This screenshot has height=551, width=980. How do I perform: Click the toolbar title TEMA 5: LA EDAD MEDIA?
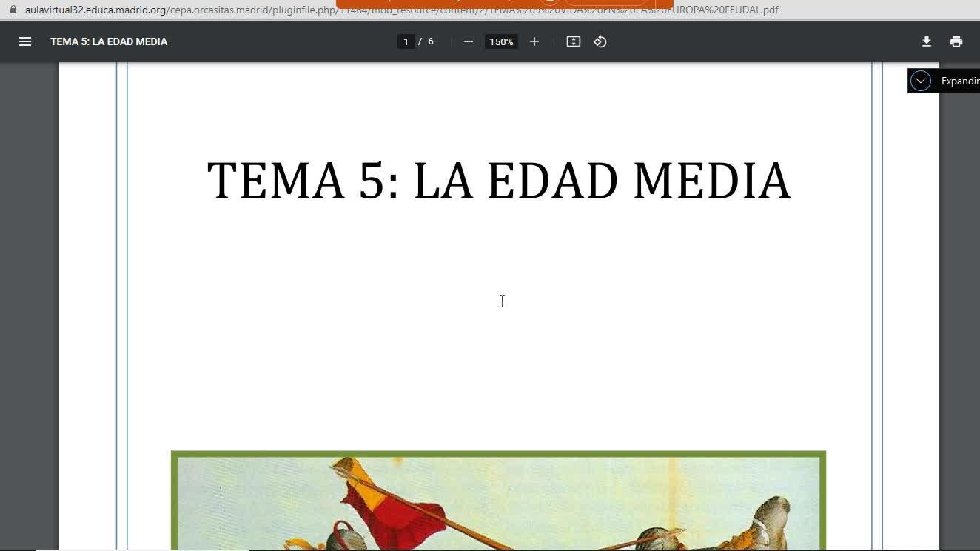tap(109, 41)
